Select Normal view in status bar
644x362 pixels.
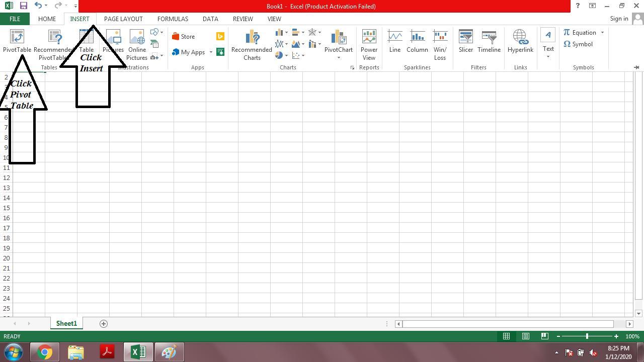coord(506,336)
